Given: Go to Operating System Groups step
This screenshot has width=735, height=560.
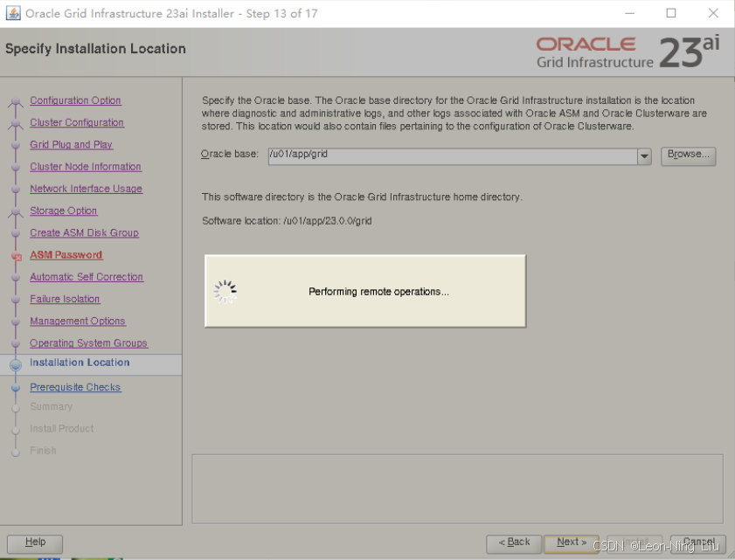Looking at the screenshot, I should coord(88,342).
